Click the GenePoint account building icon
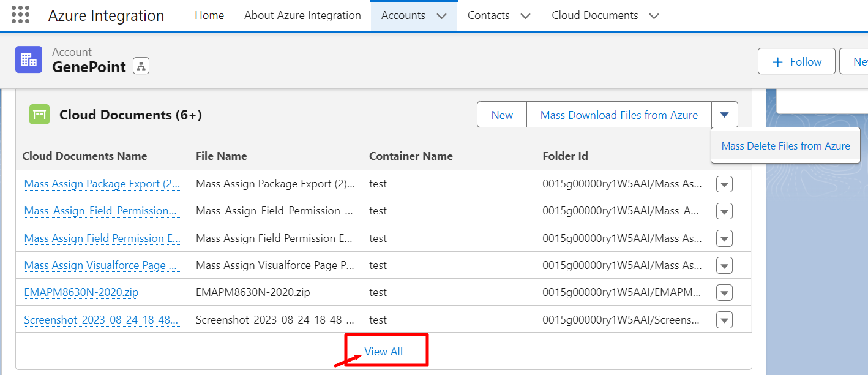 [x=29, y=59]
